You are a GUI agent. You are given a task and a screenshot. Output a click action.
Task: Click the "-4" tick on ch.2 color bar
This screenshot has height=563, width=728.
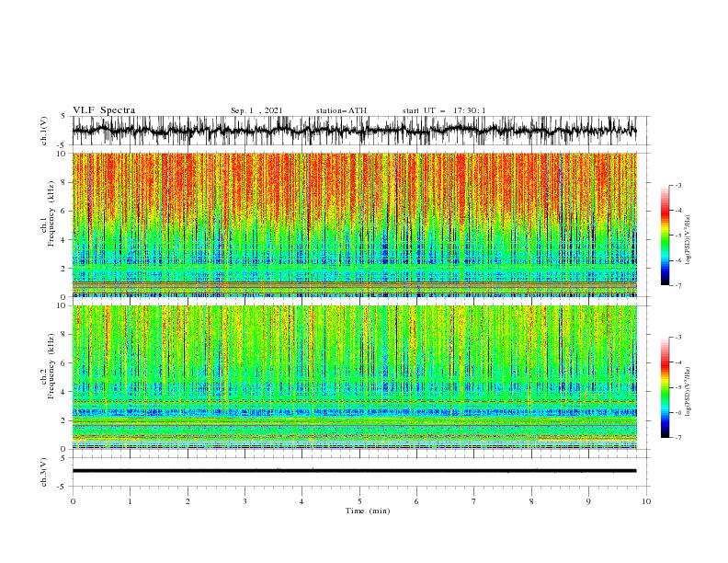pyautogui.click(x=677, y=362)
